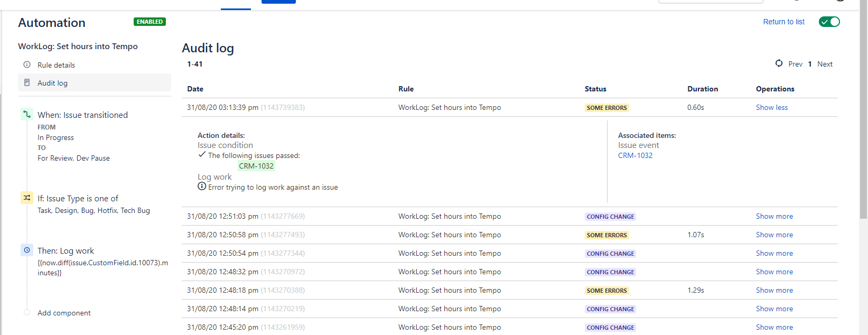868x335 pixels.
Task: Select the Issue transitioned trigger icon
Action: coord(27,114)
